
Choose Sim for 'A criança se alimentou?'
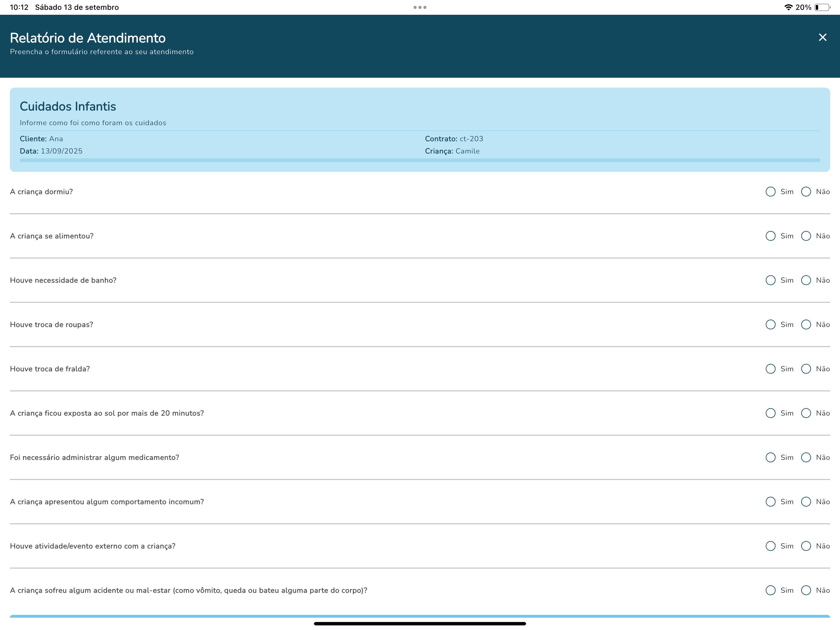tap(770, 236)
